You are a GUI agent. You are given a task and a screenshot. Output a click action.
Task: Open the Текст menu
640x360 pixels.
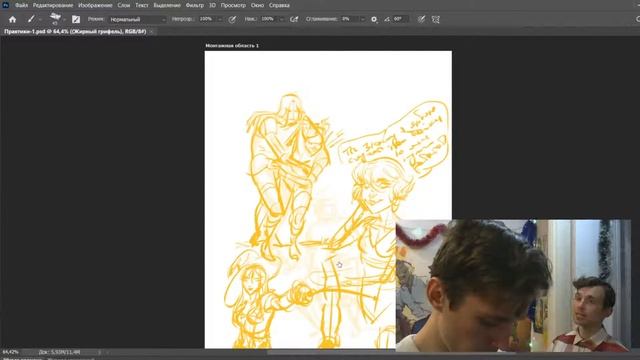click(142, 5)
